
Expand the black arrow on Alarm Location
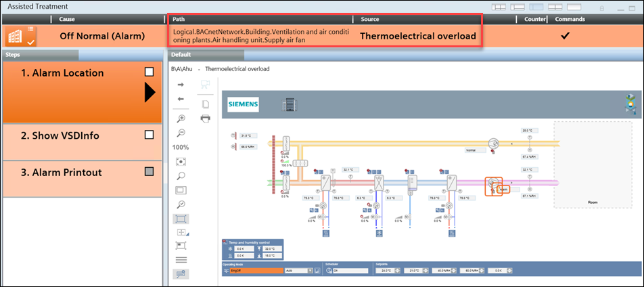(x=149, y=93)
